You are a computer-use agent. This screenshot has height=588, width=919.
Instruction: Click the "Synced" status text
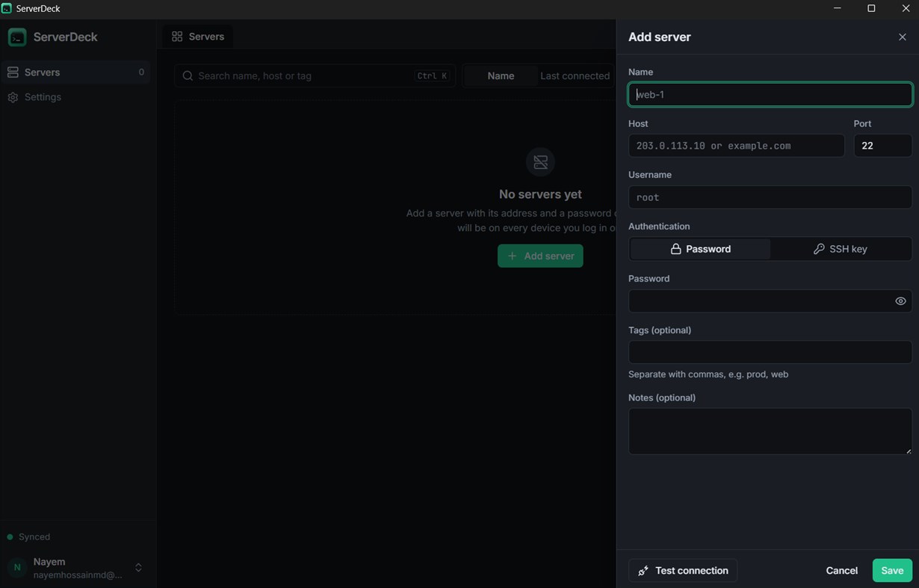[x=34, y=536]
